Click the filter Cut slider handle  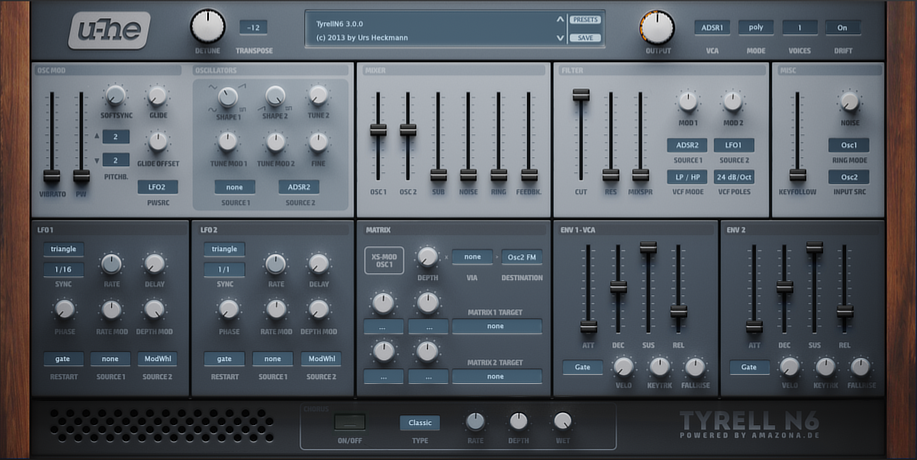[581, 95]
